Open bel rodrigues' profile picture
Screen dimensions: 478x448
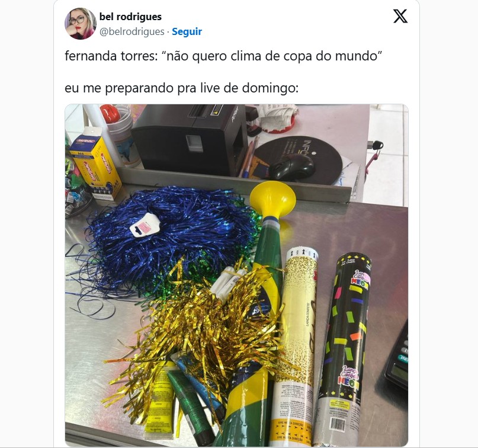pyautogui.click(x=81, y=24)
